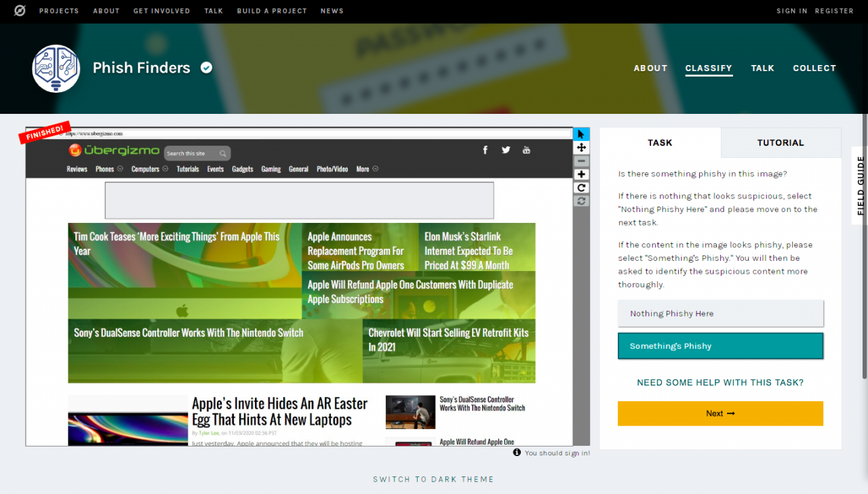Click AirPods Pro replacement program headline
The height and width of the screenshot is (494, 868).
coord(356,251)
